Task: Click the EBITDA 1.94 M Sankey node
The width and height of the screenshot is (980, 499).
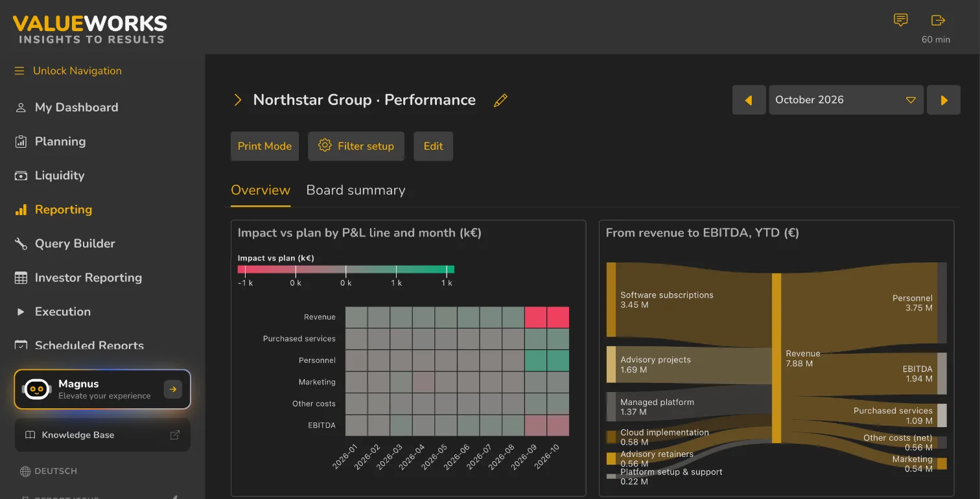Action: point(942,373)
